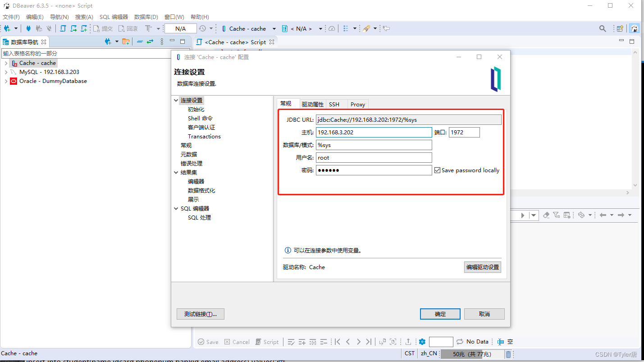Open a new database connection via plug icon
This screenshot has height=362, width=644.
point(7,28)
